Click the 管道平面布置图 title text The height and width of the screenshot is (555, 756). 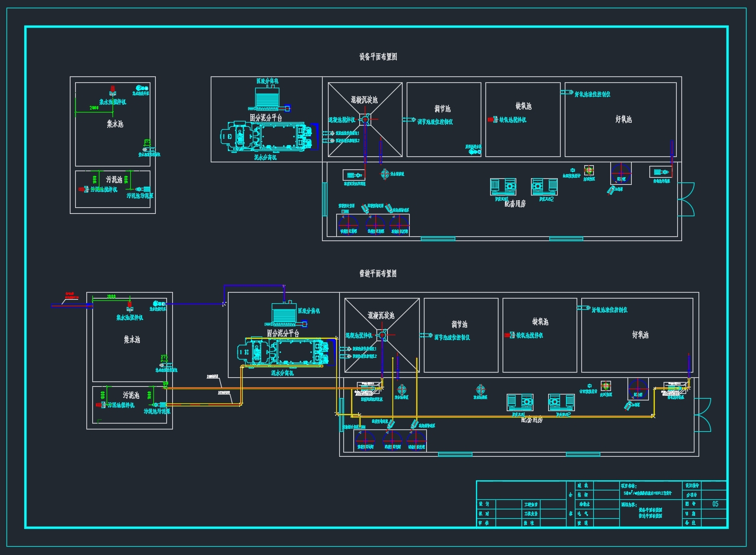click(378, 274)
